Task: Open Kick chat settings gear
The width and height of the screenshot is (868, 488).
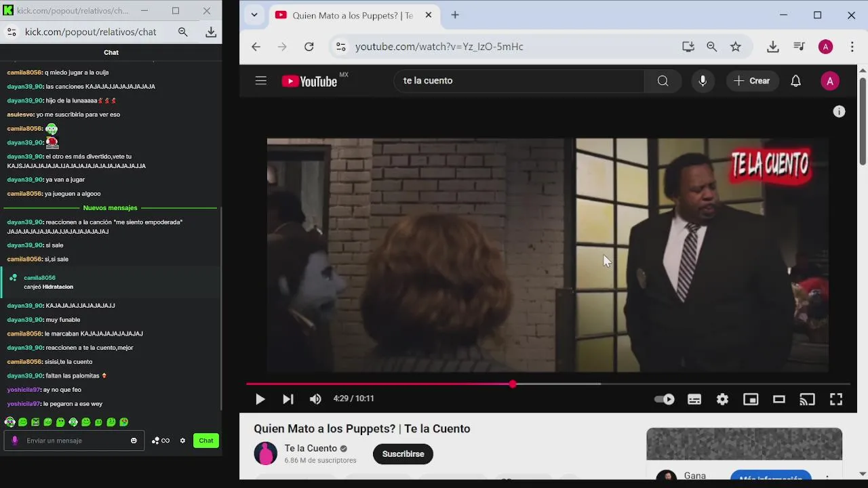Action: 182,441
